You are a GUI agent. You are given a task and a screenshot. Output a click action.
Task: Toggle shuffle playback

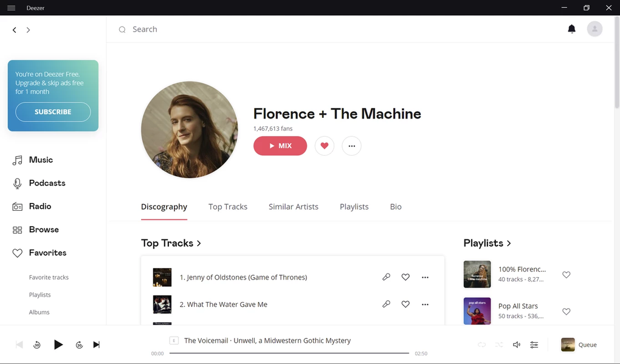498,345
